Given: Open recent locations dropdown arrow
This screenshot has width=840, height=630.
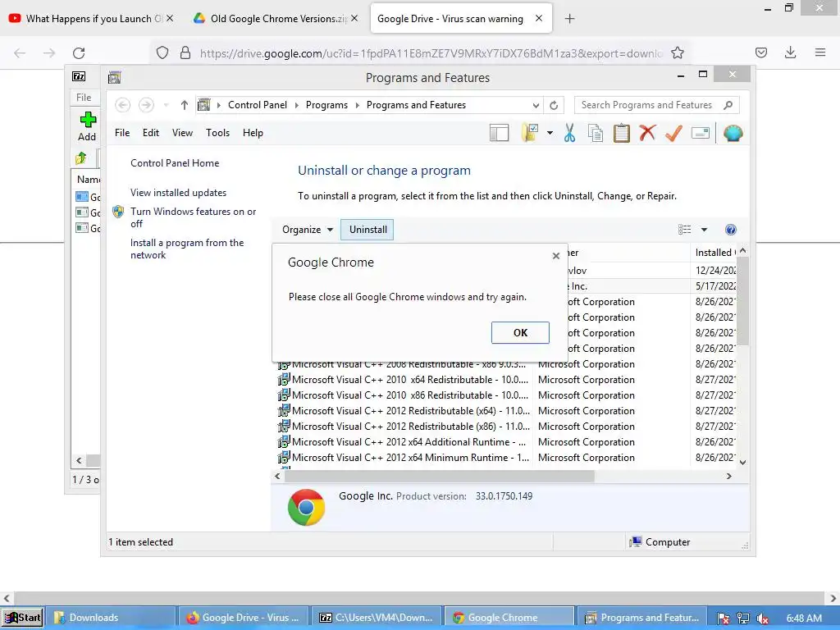Looking at the screenshot, I should (166, 105).
